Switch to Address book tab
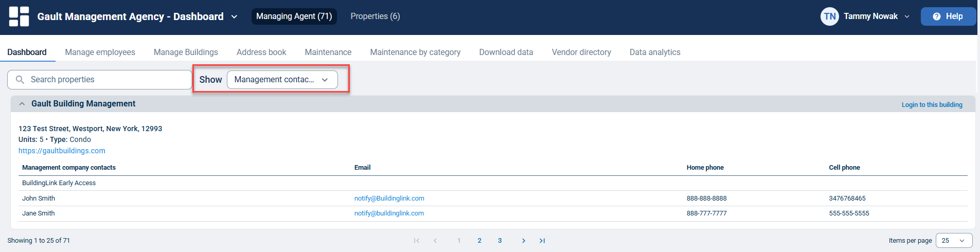The height and width of the screenshot is (252, 980). 261,52
